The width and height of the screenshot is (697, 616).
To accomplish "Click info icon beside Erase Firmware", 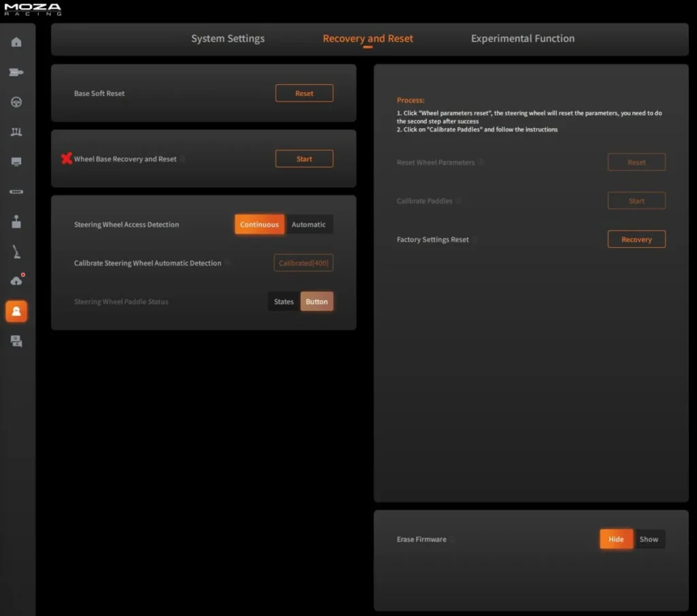I will pyautogui.click(x=453, y=539).
